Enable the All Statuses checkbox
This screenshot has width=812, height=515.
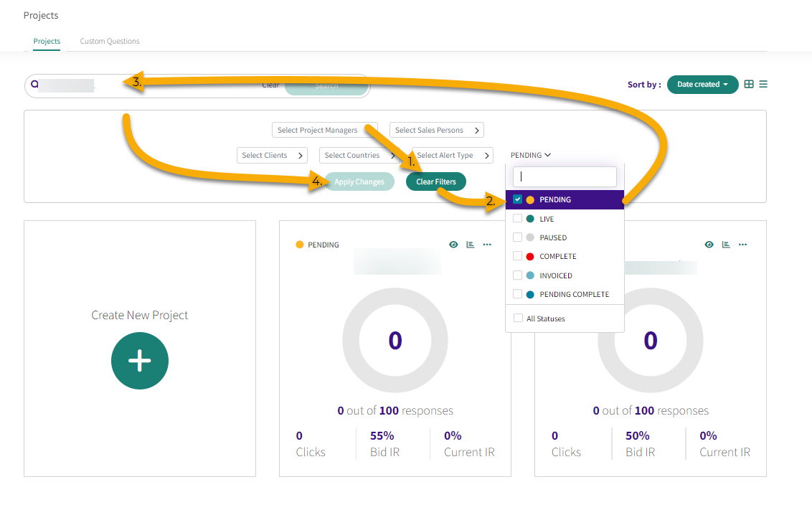click(518, 318)
